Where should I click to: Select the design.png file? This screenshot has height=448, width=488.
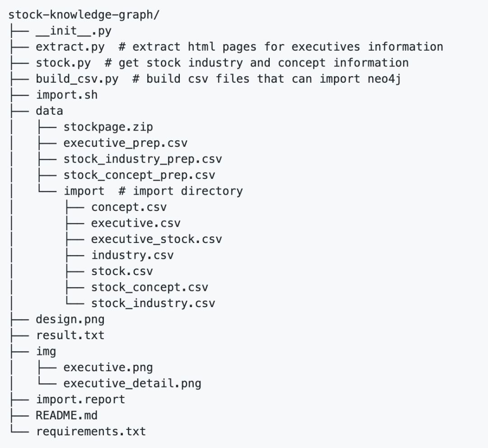[70, 320]
